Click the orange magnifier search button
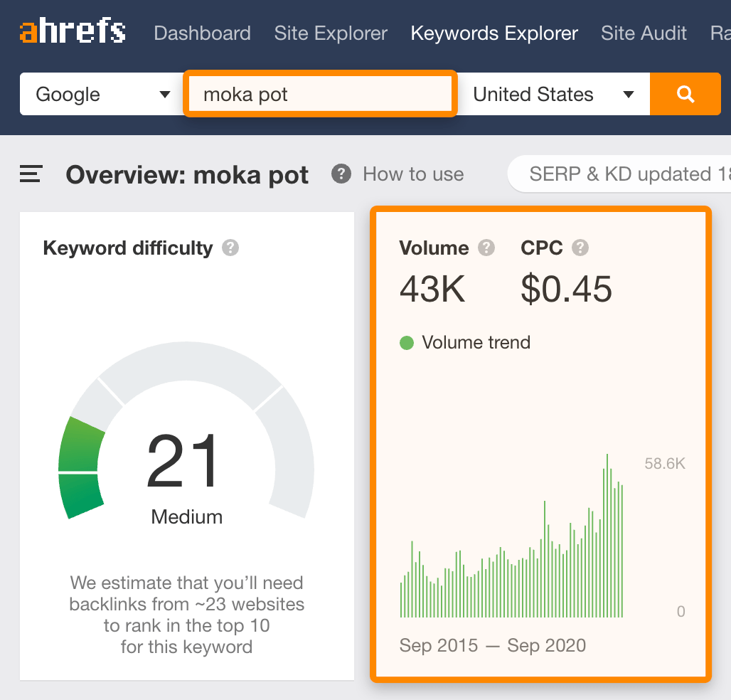Viewport: 731px width, 700px height. pos(685,95)
